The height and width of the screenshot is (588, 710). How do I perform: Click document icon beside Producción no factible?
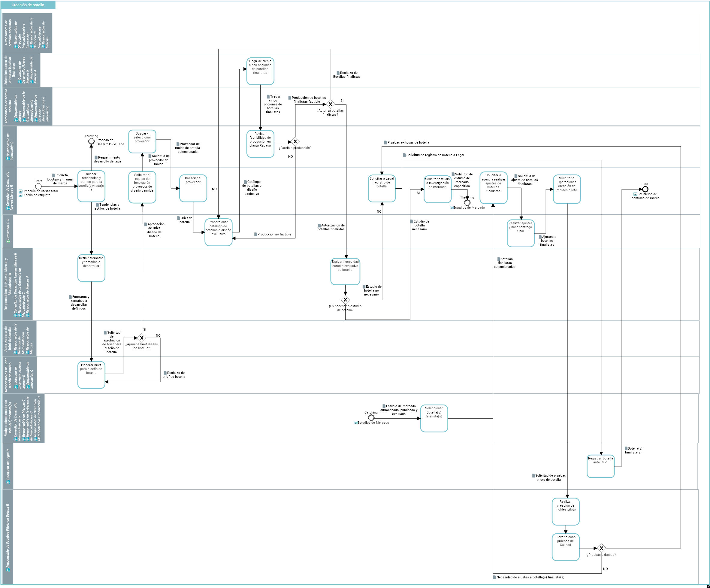coord(255,234)
